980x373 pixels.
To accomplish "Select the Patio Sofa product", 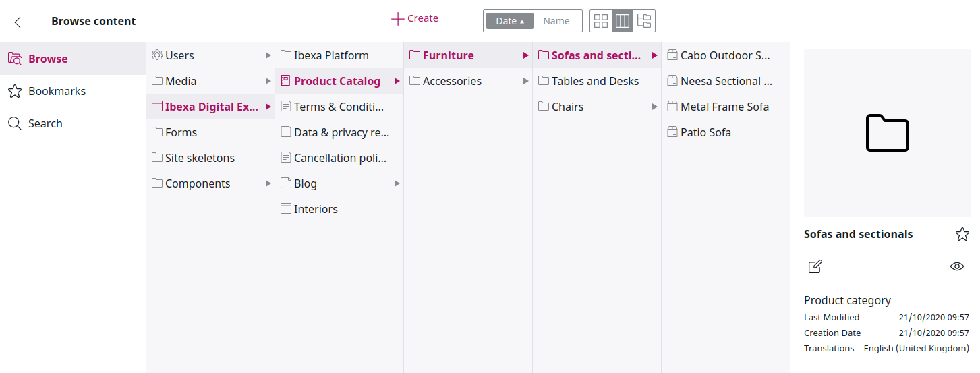I will 705,132.
